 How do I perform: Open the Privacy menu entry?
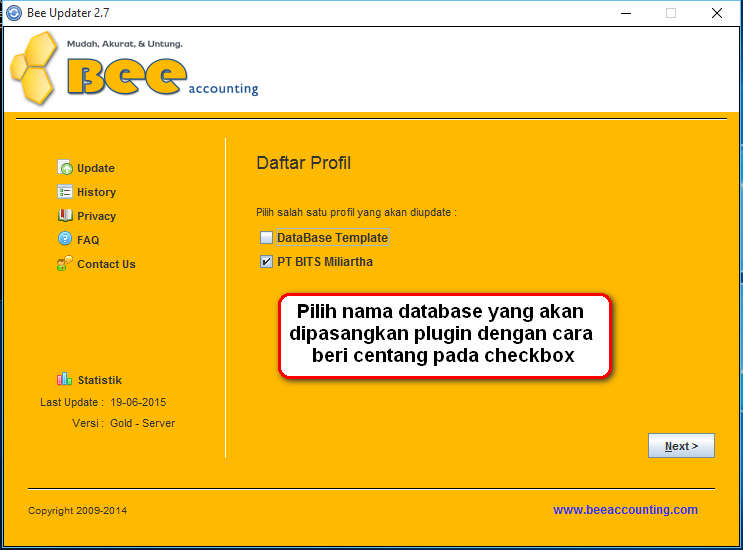pyautogui.click(x=96, y=216)
